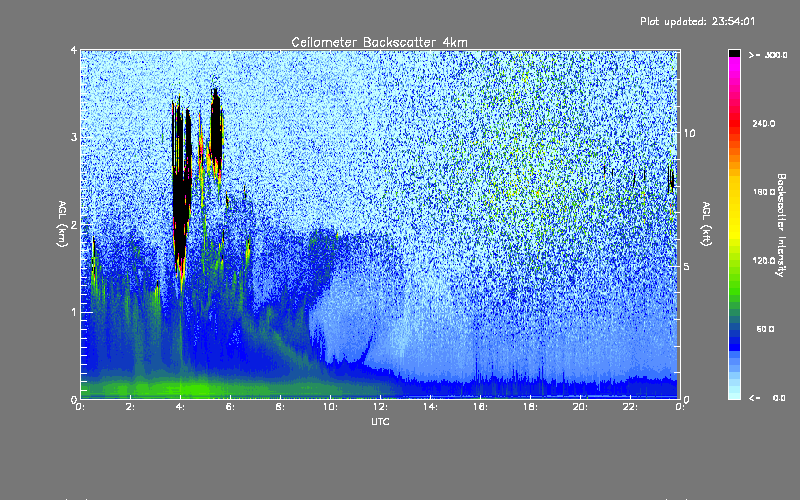
Task: Click the '60.0' colorbar value
Action: 765,329
